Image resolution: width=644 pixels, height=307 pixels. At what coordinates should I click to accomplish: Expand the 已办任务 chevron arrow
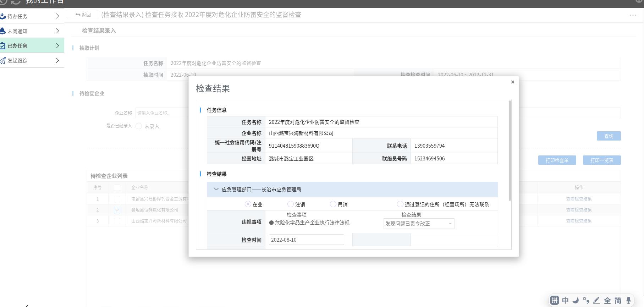[x=57, y=46]
